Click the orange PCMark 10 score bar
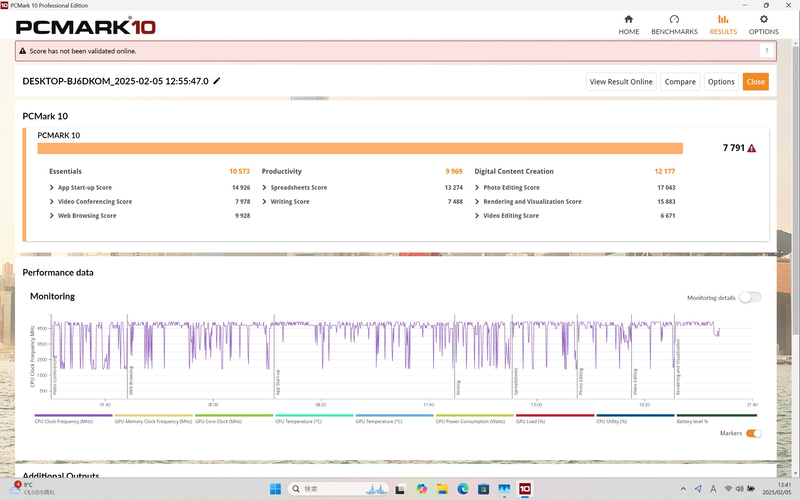This screenshot has width=800, height=500. click(360, 148)
